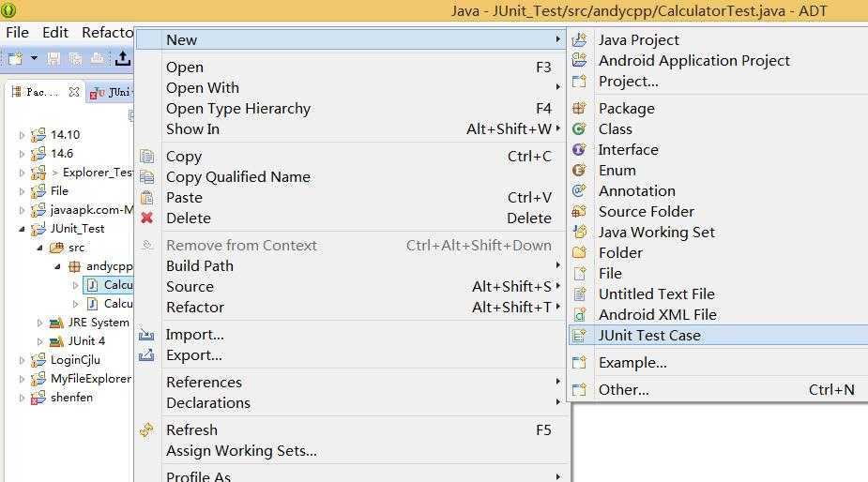Click the Copy Qualified Name icon
This screenshot has width=868, height=482.
[x=146, y=177]
